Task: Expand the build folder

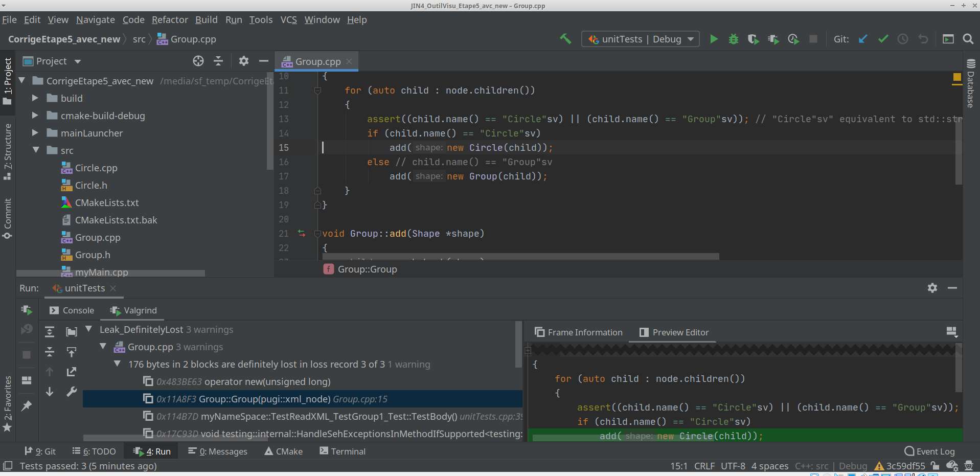Action: tap(35, 98)
